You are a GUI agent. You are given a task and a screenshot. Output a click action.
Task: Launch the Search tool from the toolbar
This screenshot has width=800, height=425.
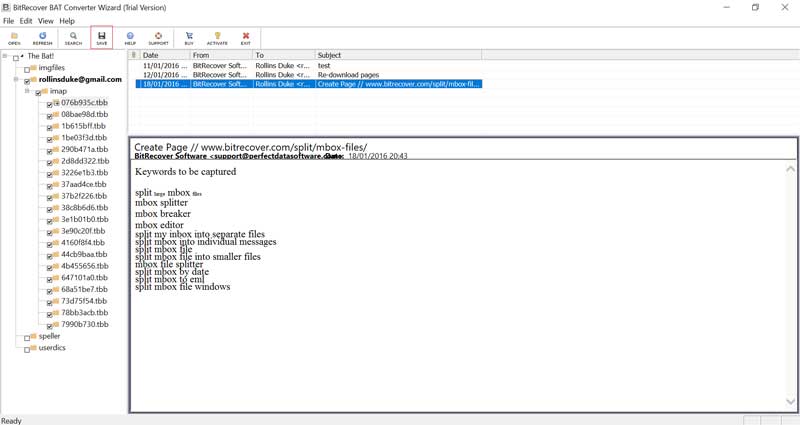coord(73,38)
